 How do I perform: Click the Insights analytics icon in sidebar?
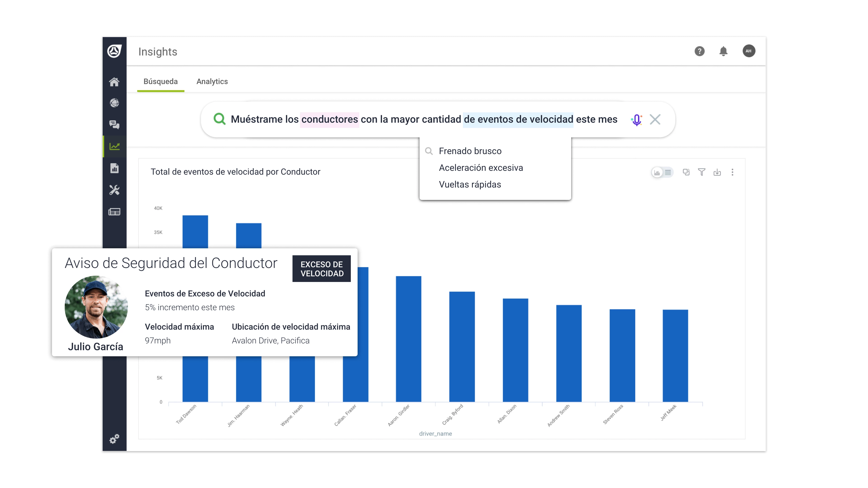[x=114, y=146]
